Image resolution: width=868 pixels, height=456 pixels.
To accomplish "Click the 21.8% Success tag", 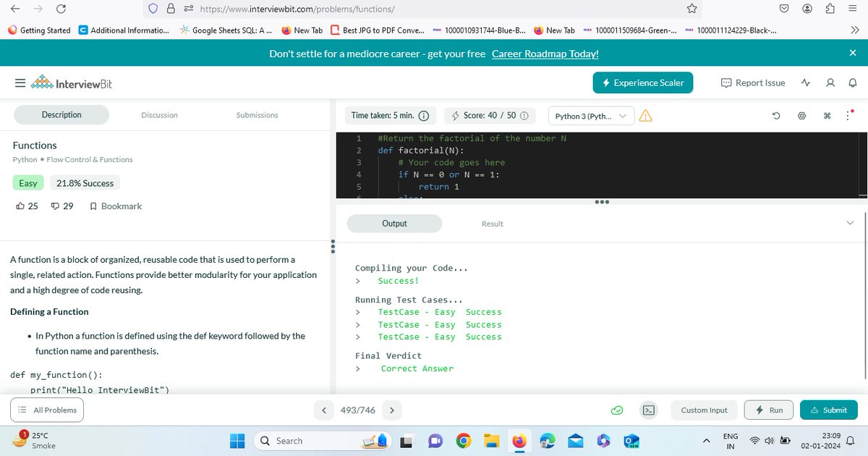I will coord(85,183).
